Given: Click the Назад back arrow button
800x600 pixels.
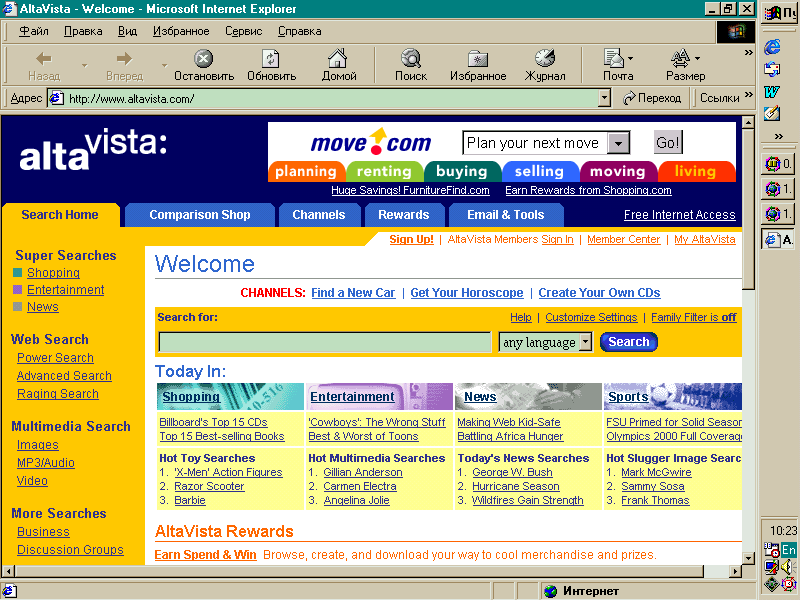Looking at the screenshot, I should (44, 65).
